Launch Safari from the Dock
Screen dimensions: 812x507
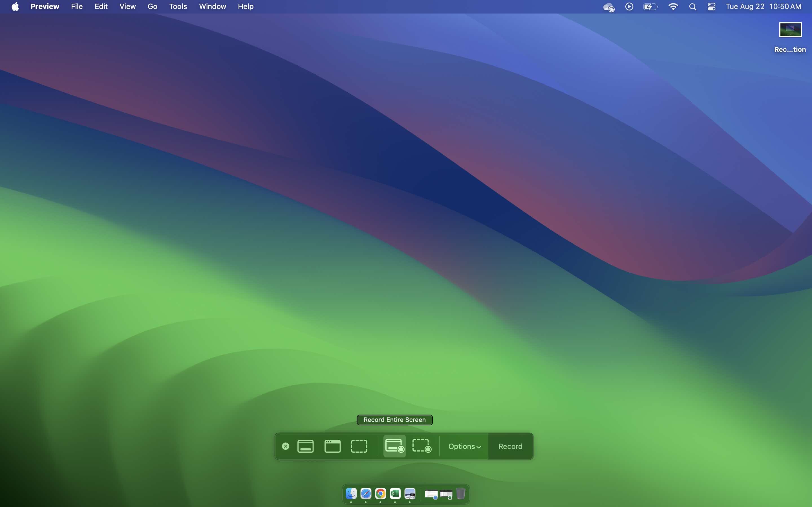point(366,493)
